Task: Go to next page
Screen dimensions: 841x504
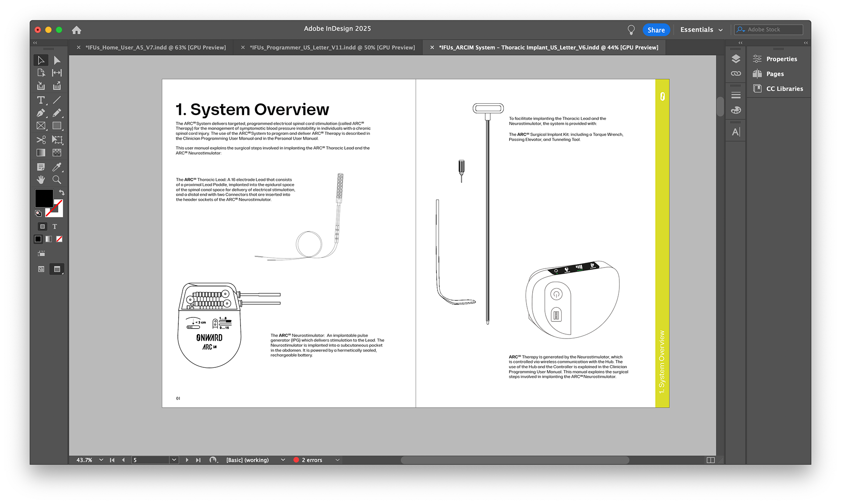Action: pos(187,460)
